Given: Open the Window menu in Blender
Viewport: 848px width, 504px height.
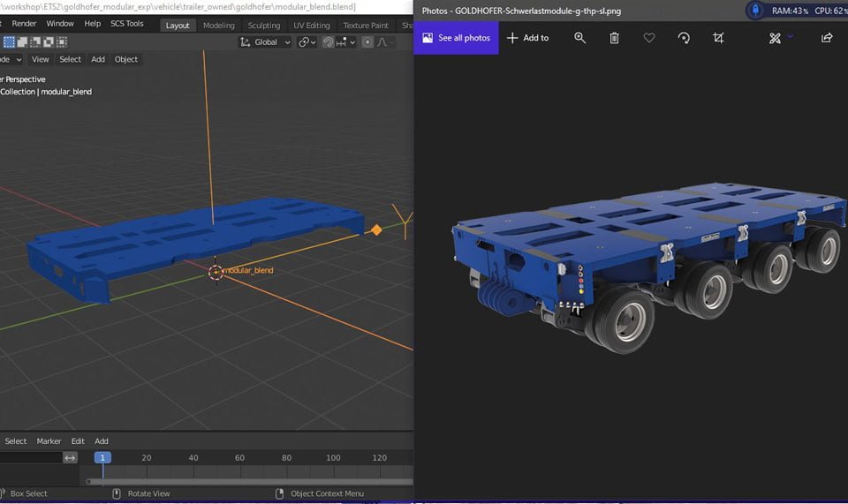Looking at the screenshot, I should pyautogui.click(x=60, y=24).
